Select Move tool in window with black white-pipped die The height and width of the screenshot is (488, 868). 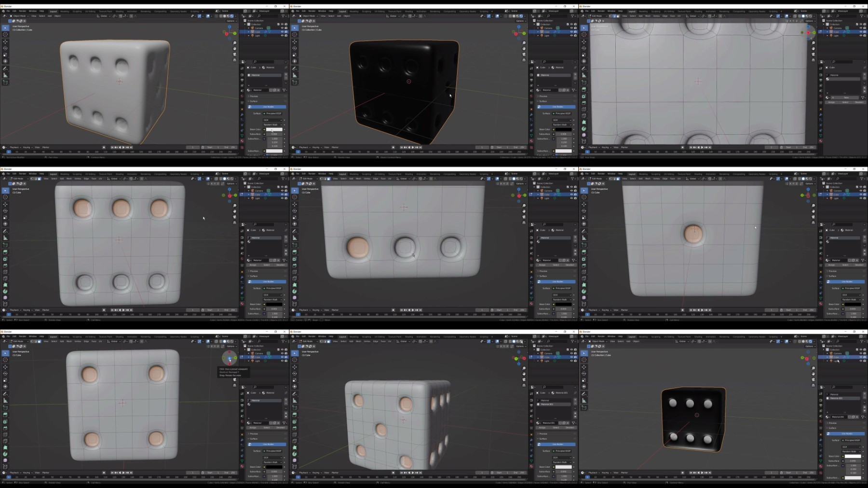coord(584,367)
